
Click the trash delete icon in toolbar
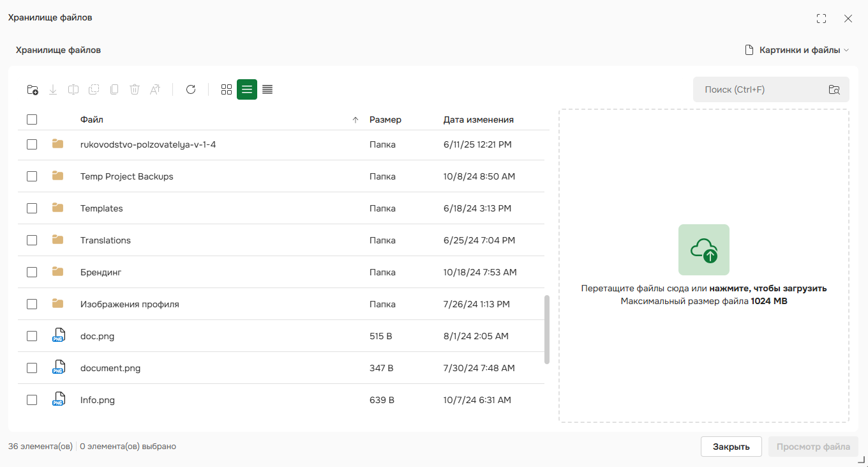pos(135,89)
